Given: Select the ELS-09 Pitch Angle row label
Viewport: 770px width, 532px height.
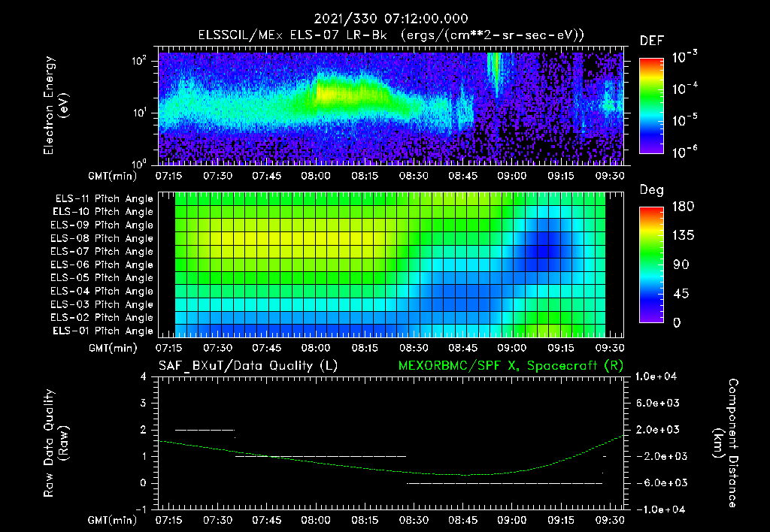Looking at the screenshot, I should (102, 225).
